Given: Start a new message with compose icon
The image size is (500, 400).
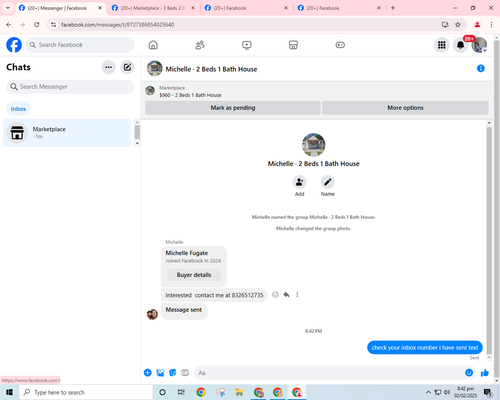Looking at the screenshot, I should coord(127,67).
